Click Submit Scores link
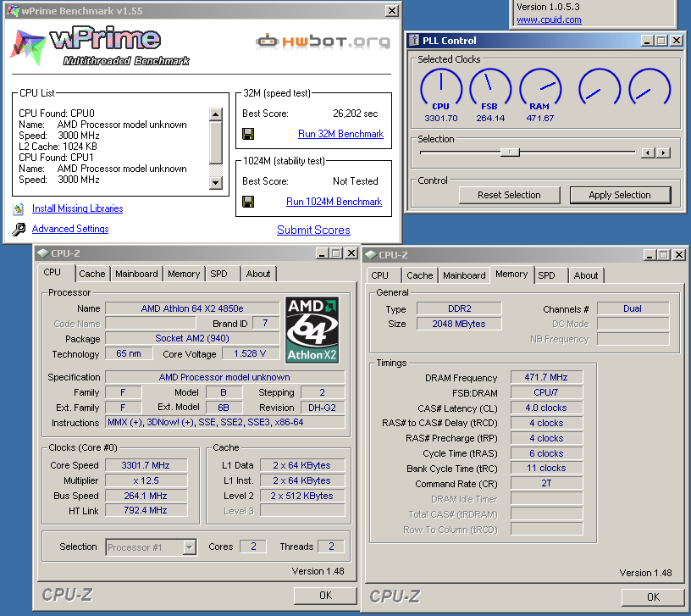 click(x=313, y=230)
